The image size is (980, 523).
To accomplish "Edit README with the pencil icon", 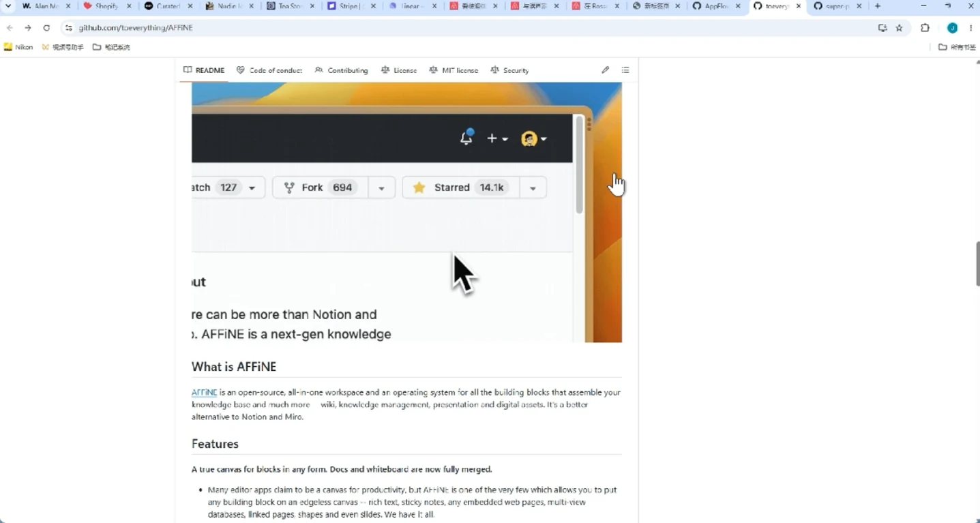I will click(605, 70).
